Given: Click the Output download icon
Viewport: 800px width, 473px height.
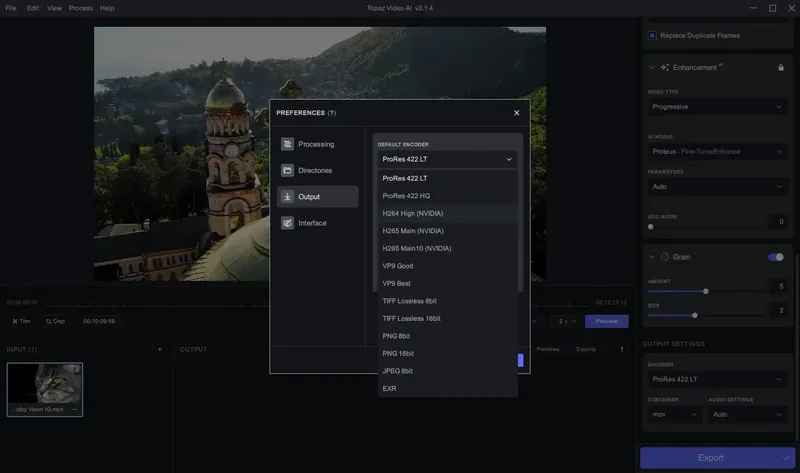Looking at the screenshot, I should (x=287, y=196).
